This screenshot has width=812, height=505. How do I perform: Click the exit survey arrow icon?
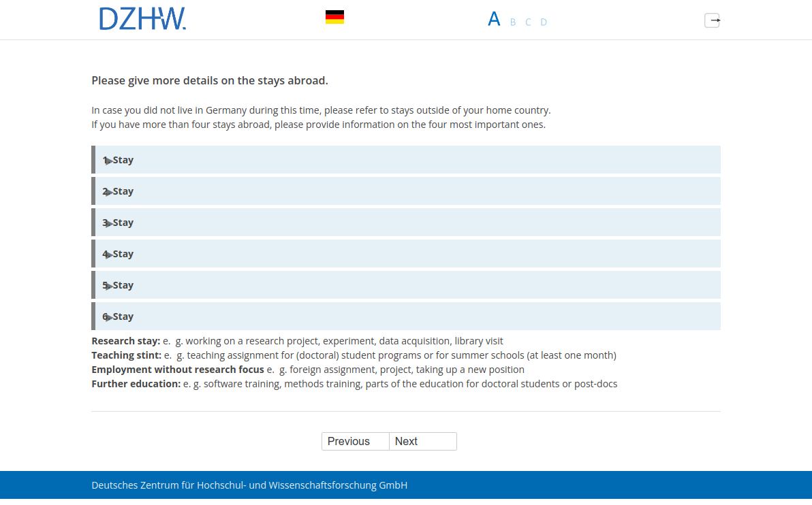[712, 20]
